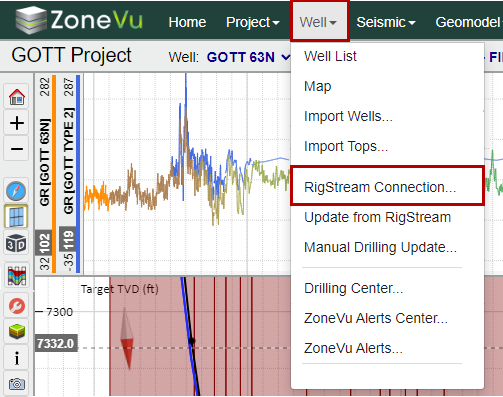
Task: Zoom in with the plus button
Action: click(x=17, y=123)
